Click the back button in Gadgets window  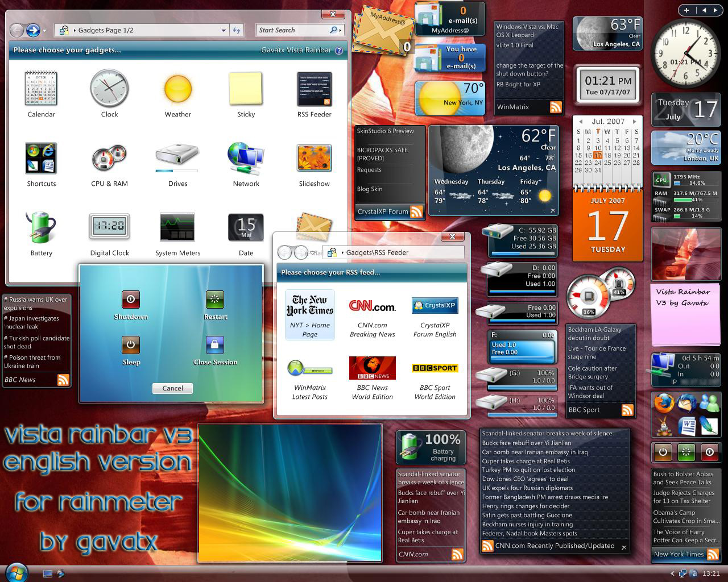tap(17, 30)
